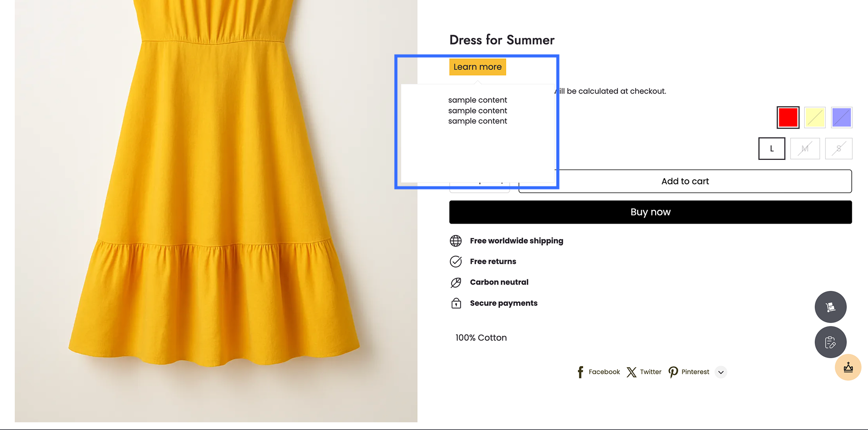Click the Pinterest share icon
This screenshot has width=868, height=430.
click(673, 372)
